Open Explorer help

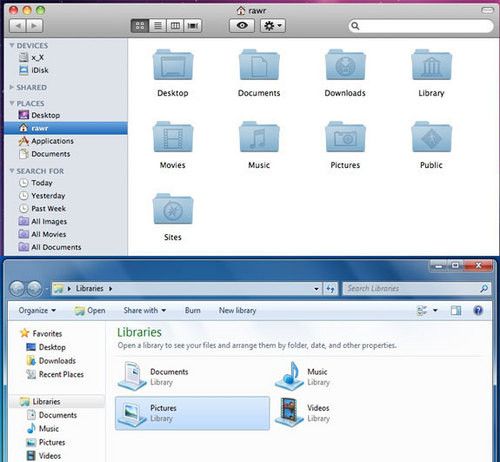tap(478, 311)
